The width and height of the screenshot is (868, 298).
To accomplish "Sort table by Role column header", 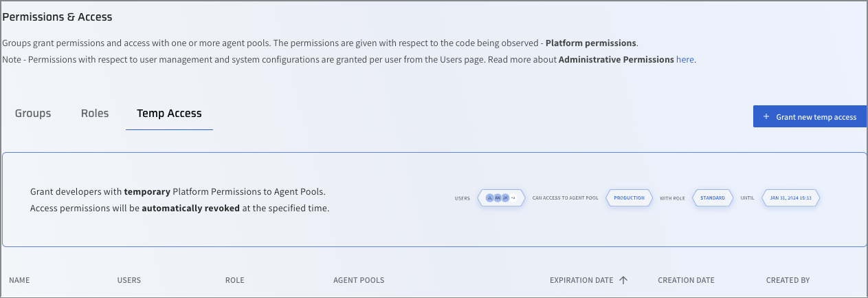I will (234, 280).
